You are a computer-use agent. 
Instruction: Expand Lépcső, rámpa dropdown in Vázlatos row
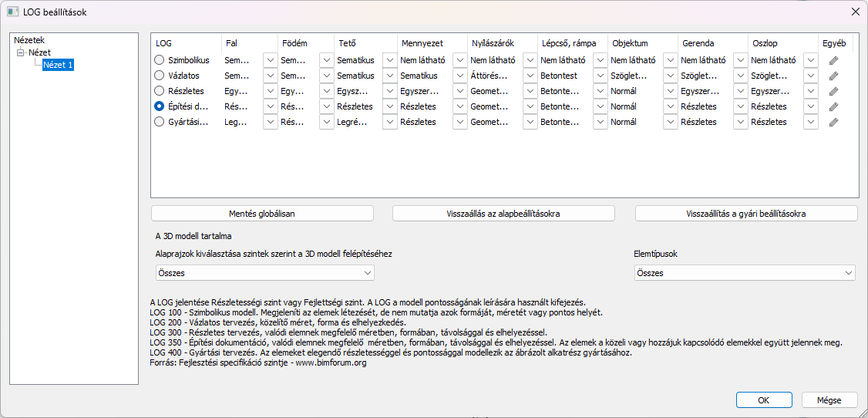tap(600, 76)
